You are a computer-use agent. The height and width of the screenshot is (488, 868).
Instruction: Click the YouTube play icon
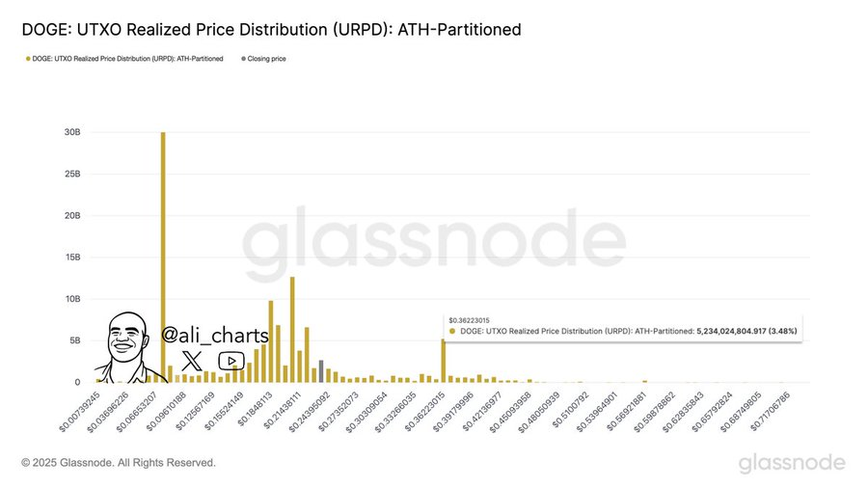[231, 361]
